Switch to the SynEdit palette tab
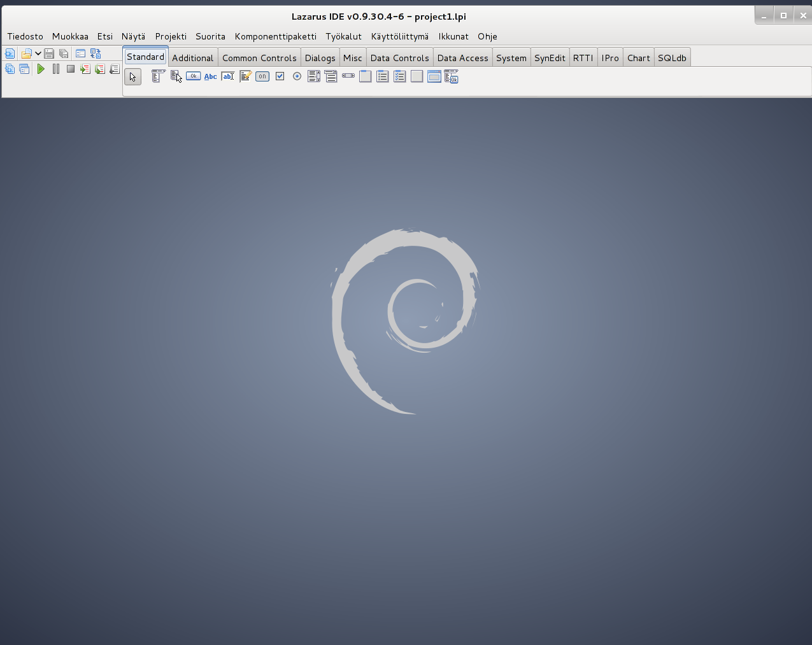This screenshot has height=645, width=812. point(550,58)
